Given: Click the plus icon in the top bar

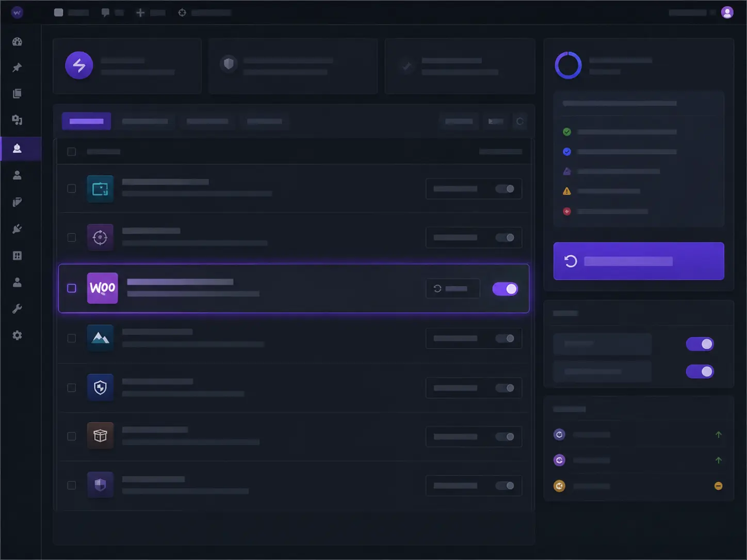Looking at the screenshot, I should (140, 12).
